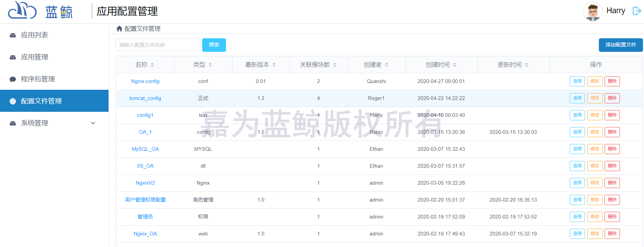Open the Nginx-config file link
This screenshot has width=644, height=247.
(x=145, y=81)
